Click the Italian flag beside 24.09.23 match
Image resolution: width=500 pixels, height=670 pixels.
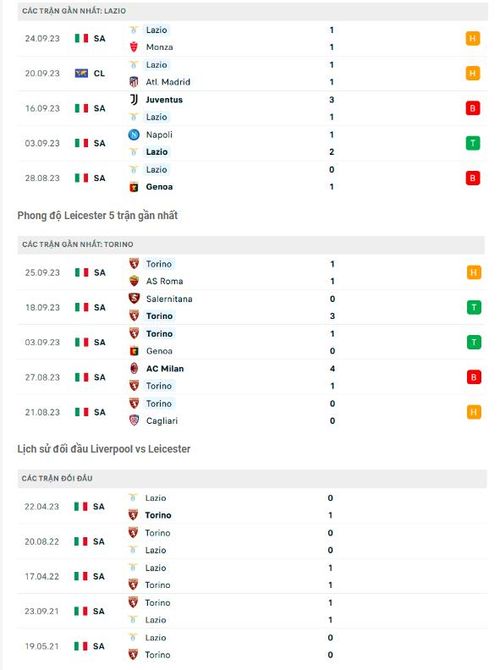(81, 38)
